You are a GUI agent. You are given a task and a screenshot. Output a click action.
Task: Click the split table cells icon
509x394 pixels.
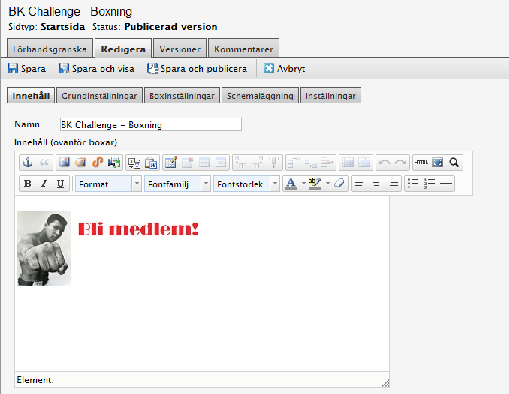(348, 162)
